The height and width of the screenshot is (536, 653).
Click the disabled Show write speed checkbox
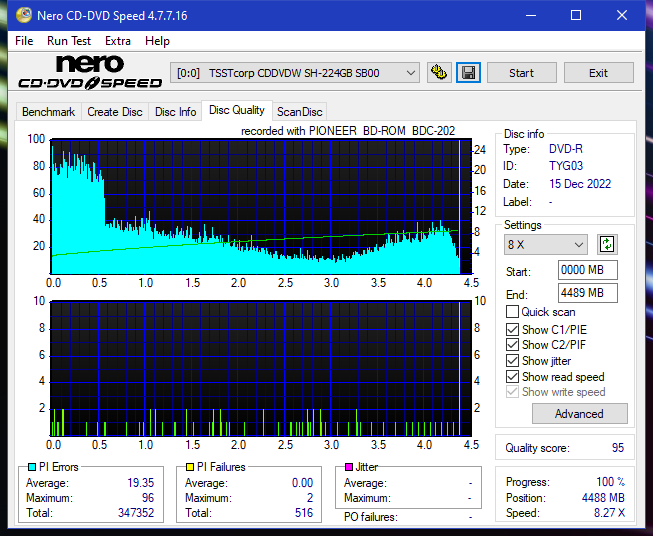(x=512, y=392)
